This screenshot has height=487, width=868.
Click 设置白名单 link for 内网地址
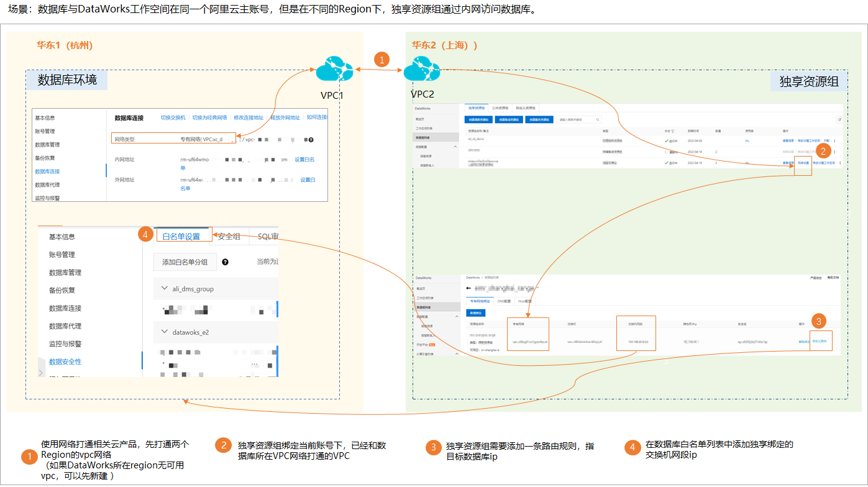pyautogui.click(x=304, y=160)
